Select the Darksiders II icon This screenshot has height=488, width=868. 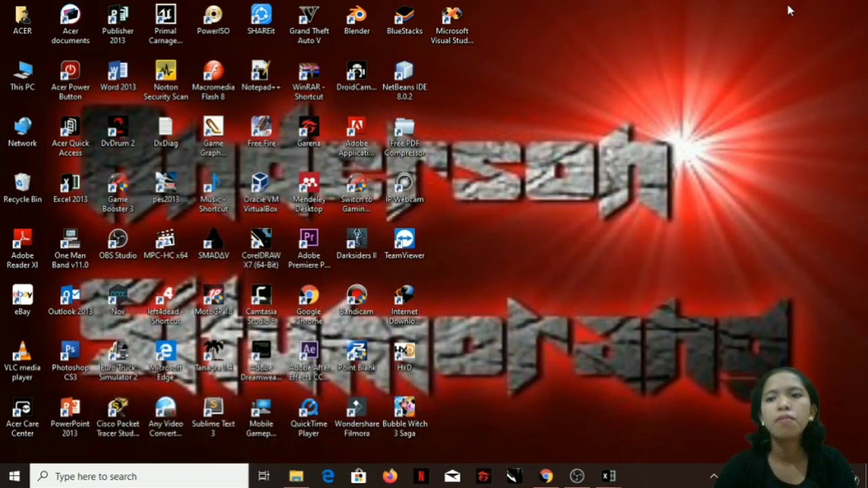[357, 245]
